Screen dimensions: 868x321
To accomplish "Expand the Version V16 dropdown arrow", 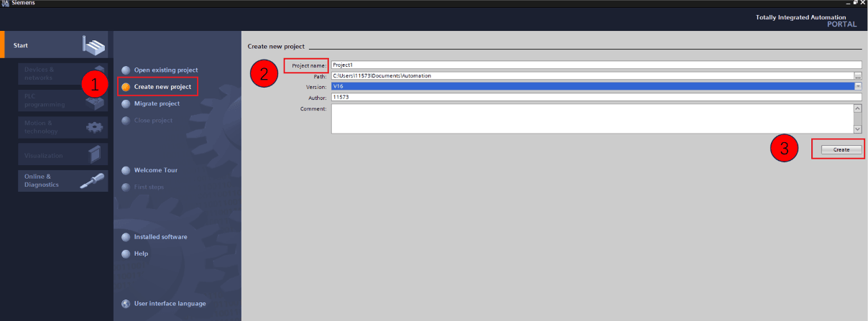I will click(858, 86).
